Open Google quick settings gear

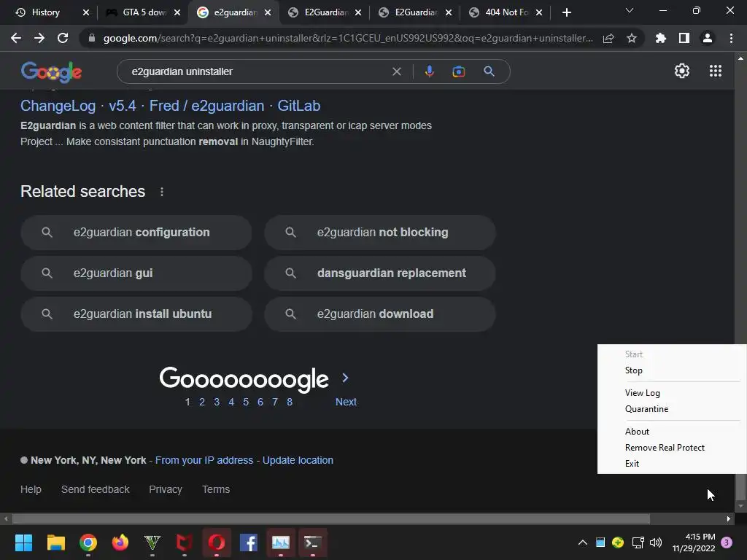click(x=682, y=71)
